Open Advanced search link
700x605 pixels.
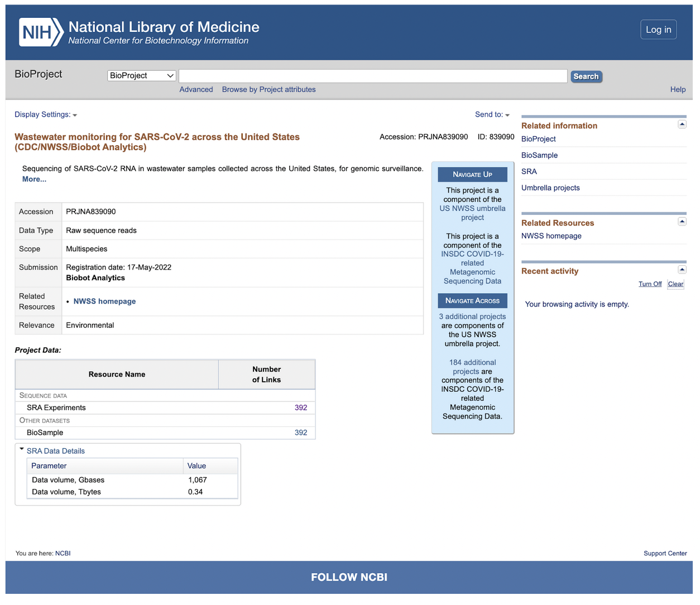pyautogui.click(x=196, y=89)
